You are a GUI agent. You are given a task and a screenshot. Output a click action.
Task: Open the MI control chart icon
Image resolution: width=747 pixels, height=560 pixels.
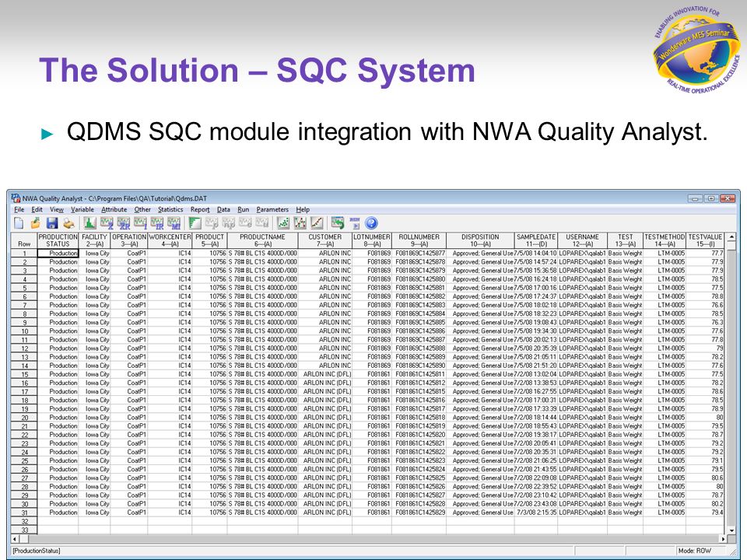coord(174,223)
